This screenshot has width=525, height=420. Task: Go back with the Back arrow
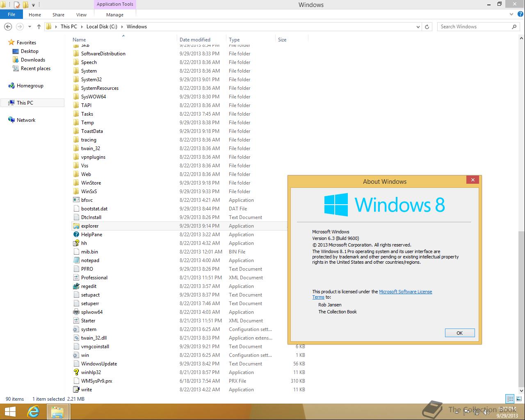point(8,27)
